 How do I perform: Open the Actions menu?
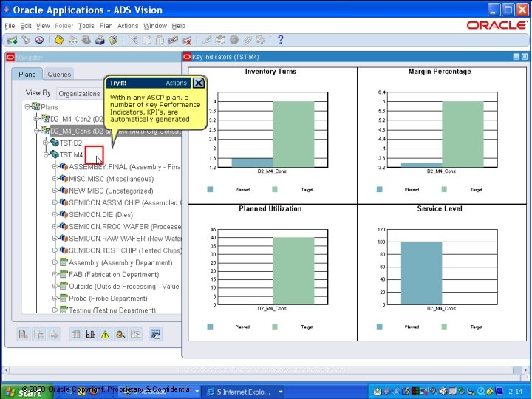128,26
